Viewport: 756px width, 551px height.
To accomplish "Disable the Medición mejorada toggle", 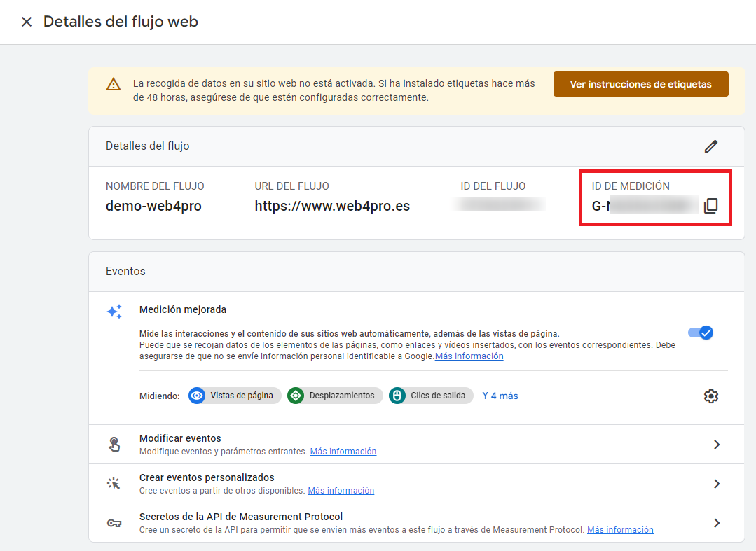I will click(700, 333).
